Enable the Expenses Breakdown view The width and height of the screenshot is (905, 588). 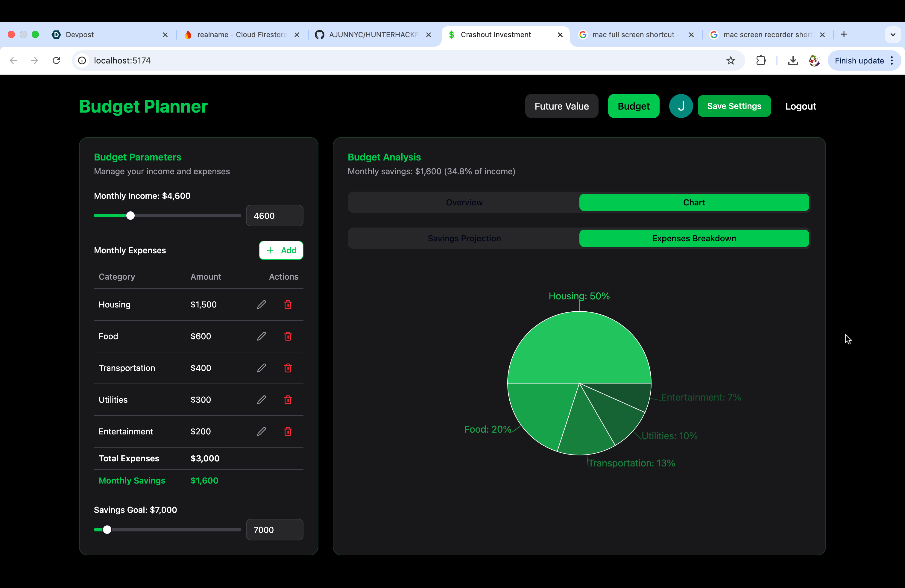click(x=694, y=238)
